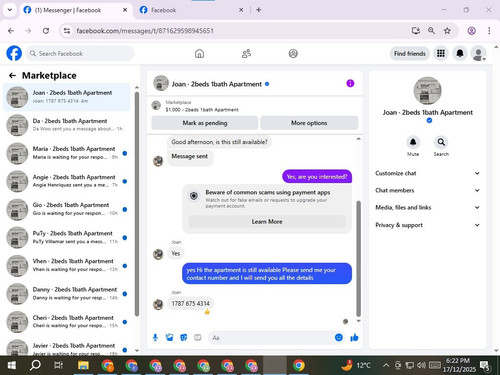The image size is (500, 375).
Task: Go to the Home feed icon
Action: [199, 53]
